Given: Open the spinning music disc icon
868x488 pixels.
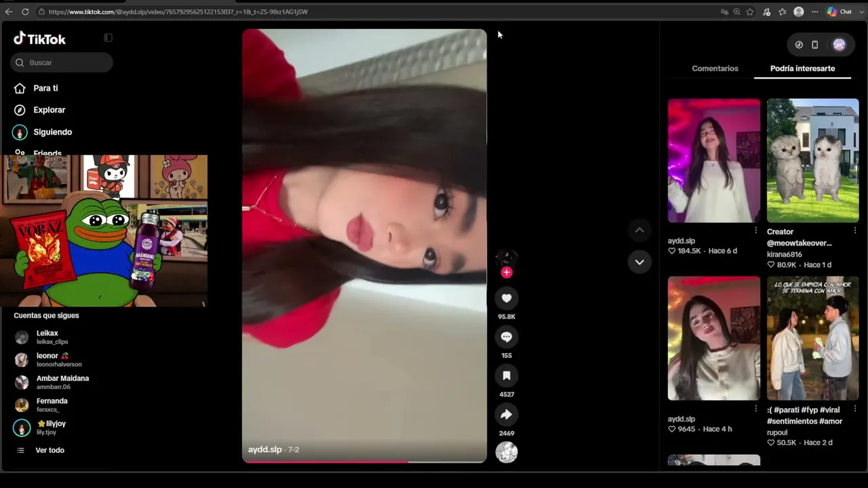Looking at the screenshot, I should point(507,452).
